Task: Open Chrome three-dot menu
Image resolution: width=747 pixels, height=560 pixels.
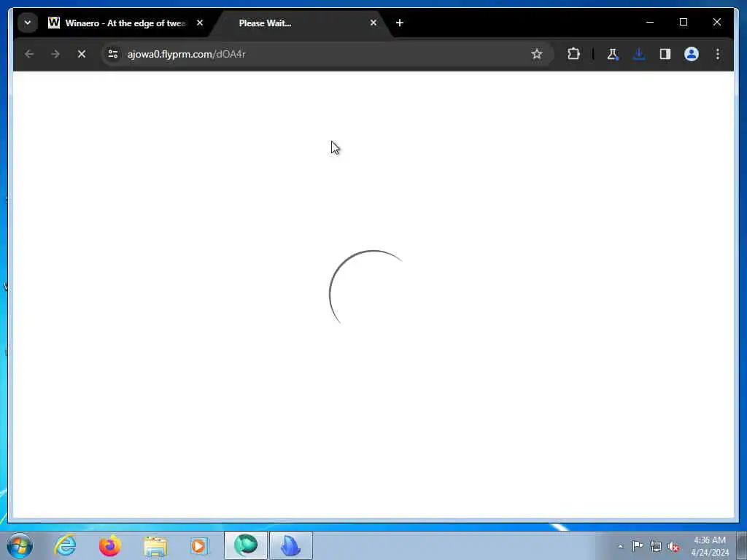Action: pyautogui.click(x=718, y=54)
